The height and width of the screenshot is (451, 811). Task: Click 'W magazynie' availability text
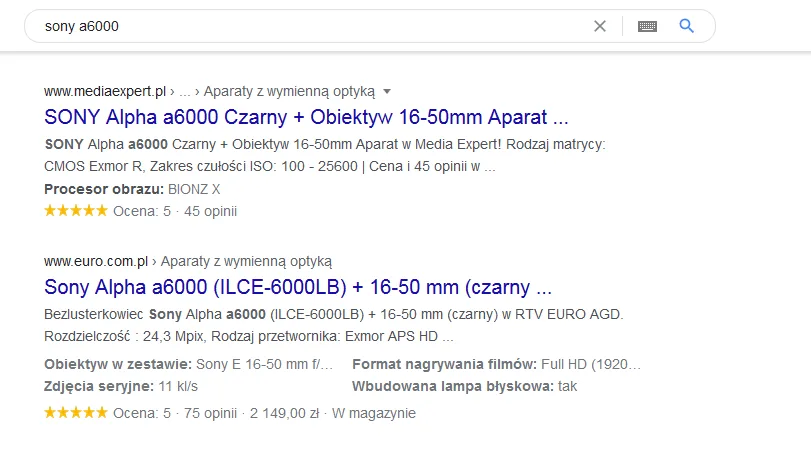(x=374, y=413)
